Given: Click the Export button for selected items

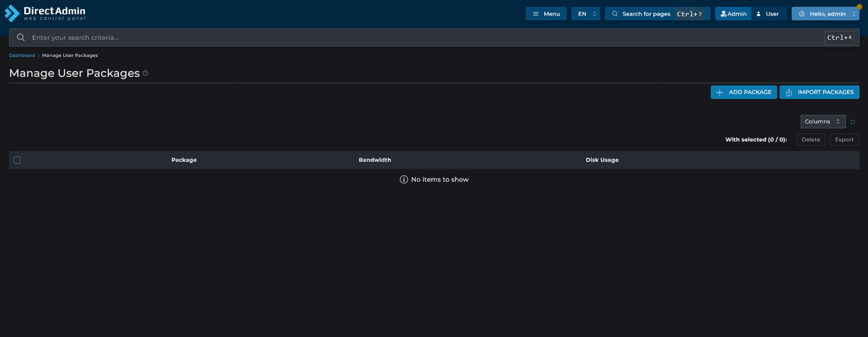Looking at the screenshot, I should (x=844, y=140).
